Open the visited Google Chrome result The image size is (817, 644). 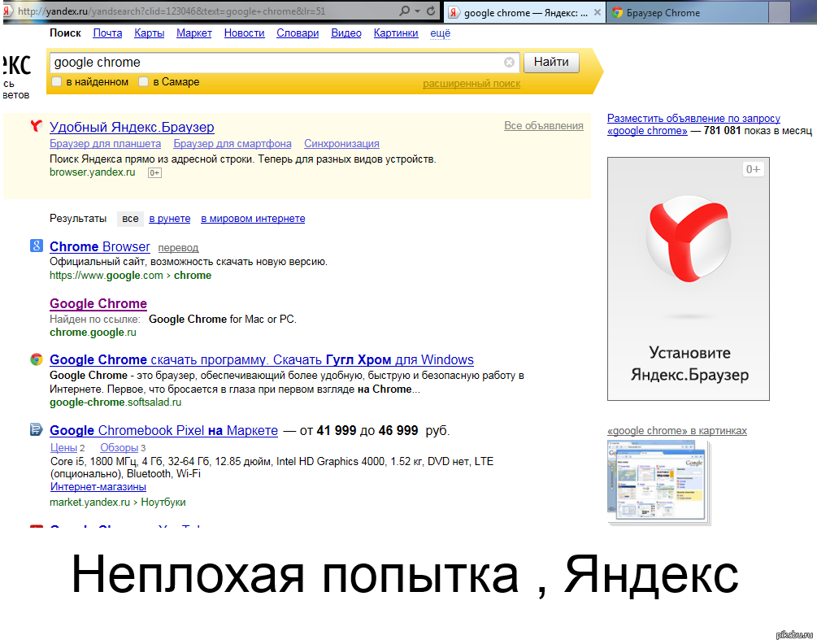(x=98, y=304)
